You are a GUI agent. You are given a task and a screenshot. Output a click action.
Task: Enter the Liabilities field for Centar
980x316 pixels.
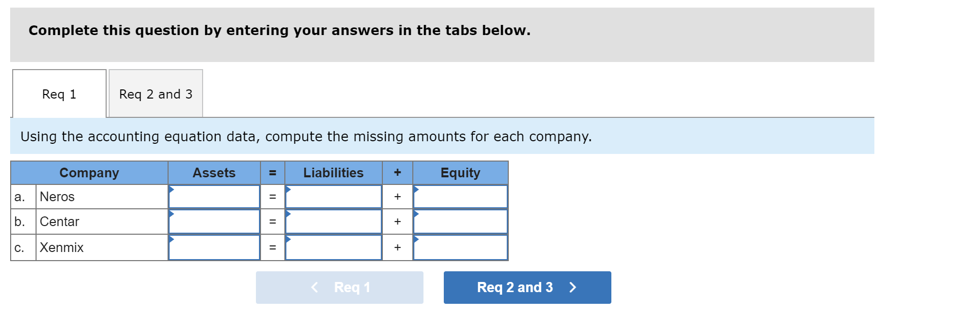coord(333,222)
